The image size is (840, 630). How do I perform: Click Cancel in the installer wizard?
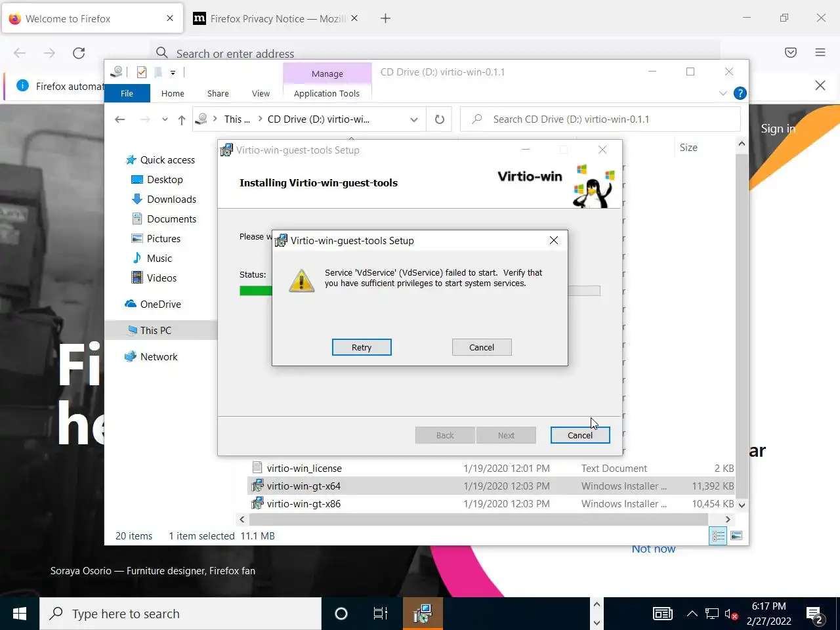(x=580, y=435)
